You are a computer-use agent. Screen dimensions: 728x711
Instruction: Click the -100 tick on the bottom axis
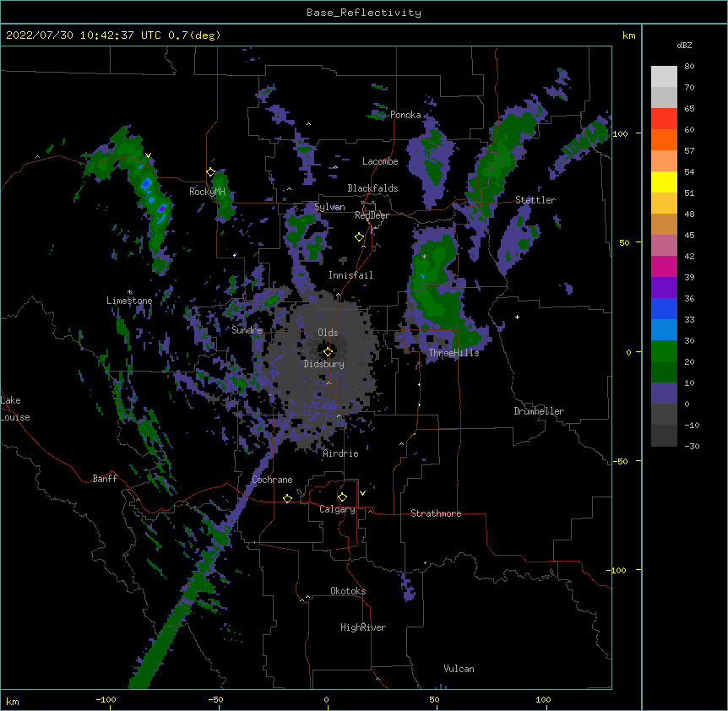click(x=106, y=699)
